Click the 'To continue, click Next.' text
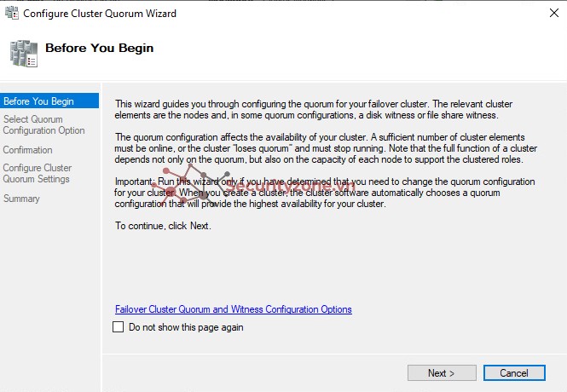Image resolution: width=567 pixels, height=392 pixels. [163, 226]
